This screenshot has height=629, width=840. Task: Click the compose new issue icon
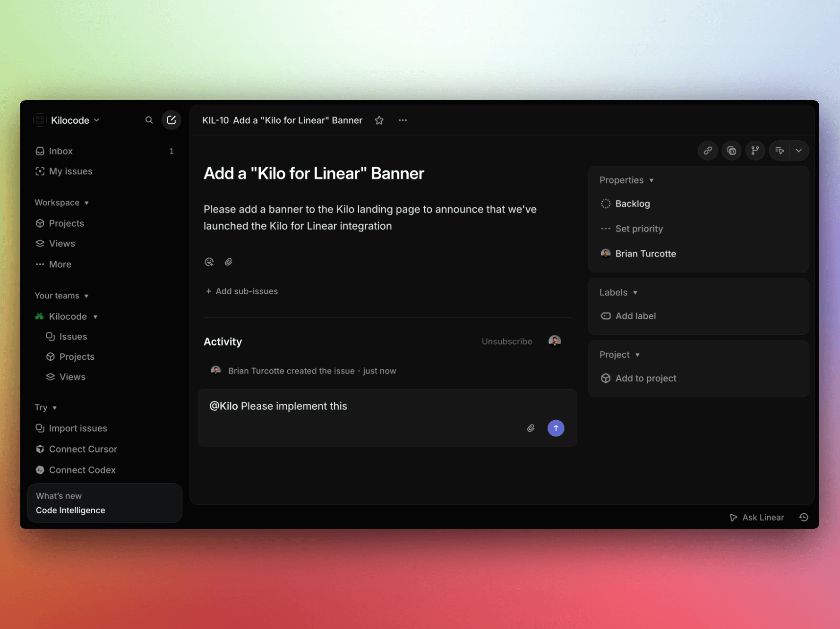click(x=171, y=120)
